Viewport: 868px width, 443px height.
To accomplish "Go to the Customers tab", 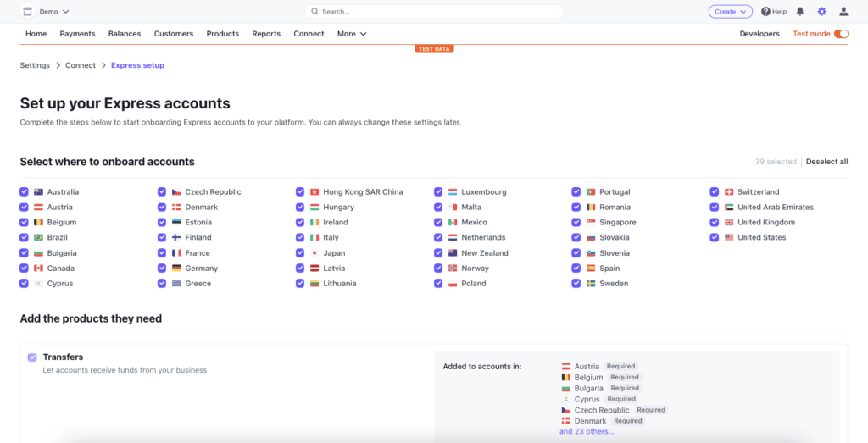I will click(x=174, y=34).
